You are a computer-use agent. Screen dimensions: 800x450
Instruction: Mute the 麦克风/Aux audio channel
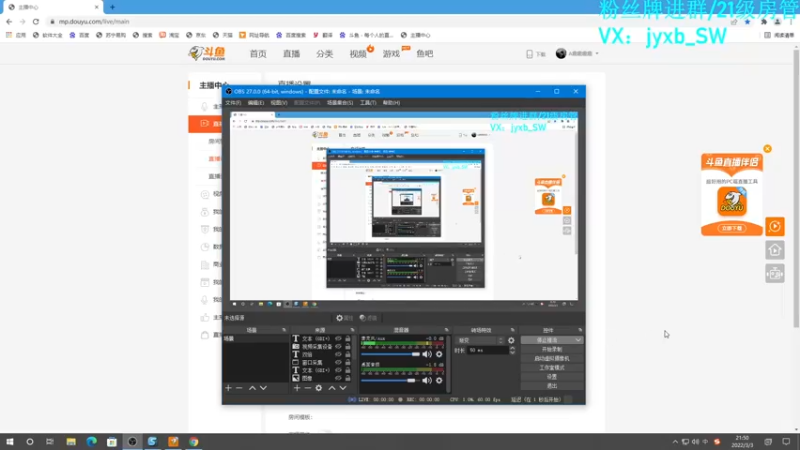coord(427,354)
